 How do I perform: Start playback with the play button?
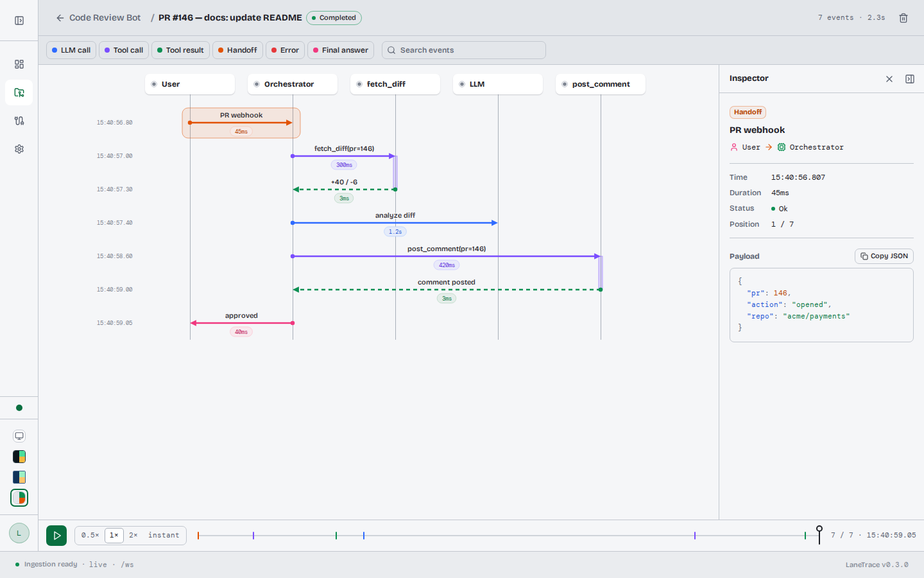click(56, 536)
